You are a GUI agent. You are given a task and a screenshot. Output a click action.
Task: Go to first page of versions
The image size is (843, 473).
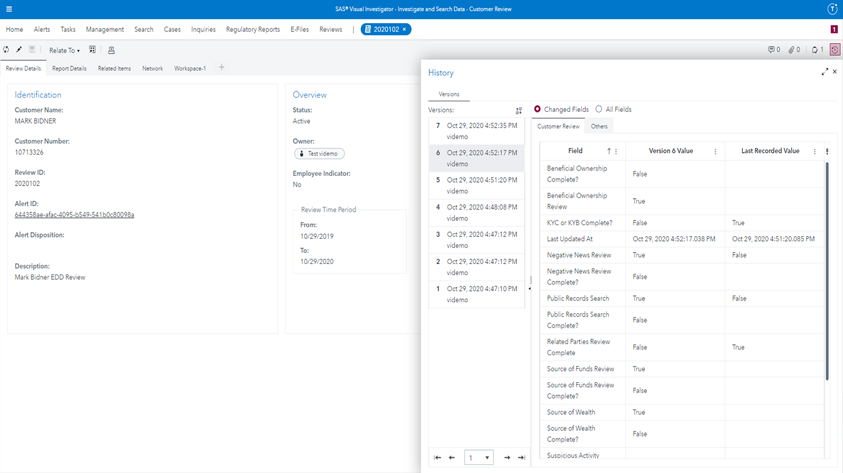(437, 457)
